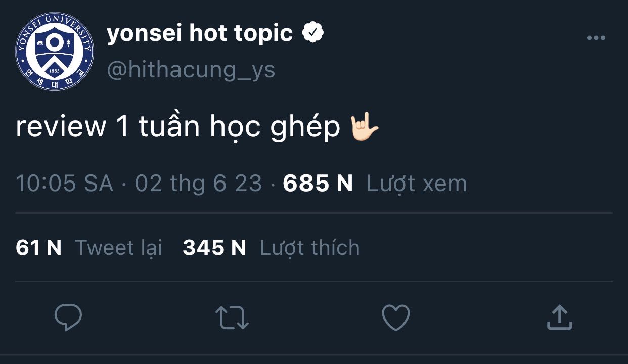Open the three-dot more options menu
628x364 pixels.
[596, 38]
